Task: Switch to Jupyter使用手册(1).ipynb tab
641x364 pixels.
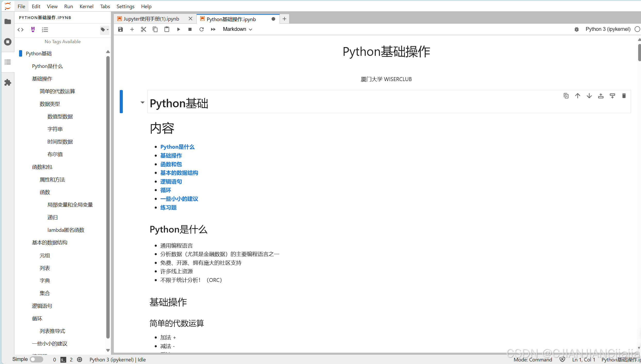Action: click(x=151, y=19)
